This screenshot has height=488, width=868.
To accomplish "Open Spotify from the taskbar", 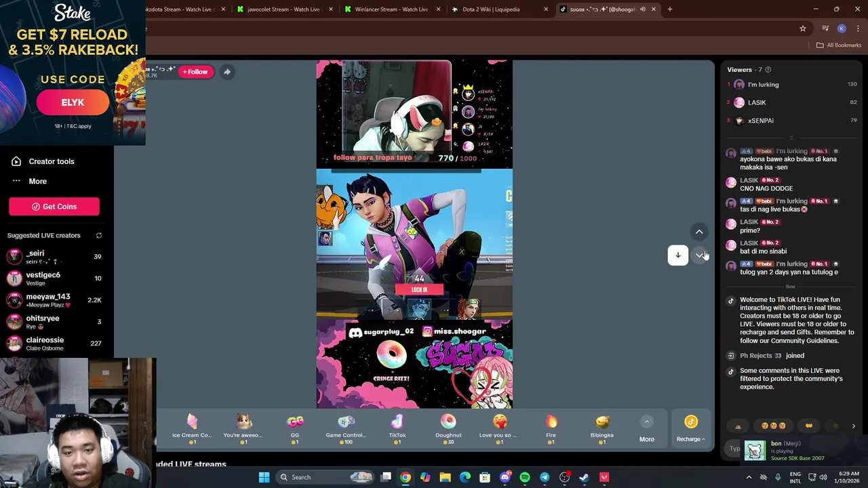I will (x=525, y=477).
